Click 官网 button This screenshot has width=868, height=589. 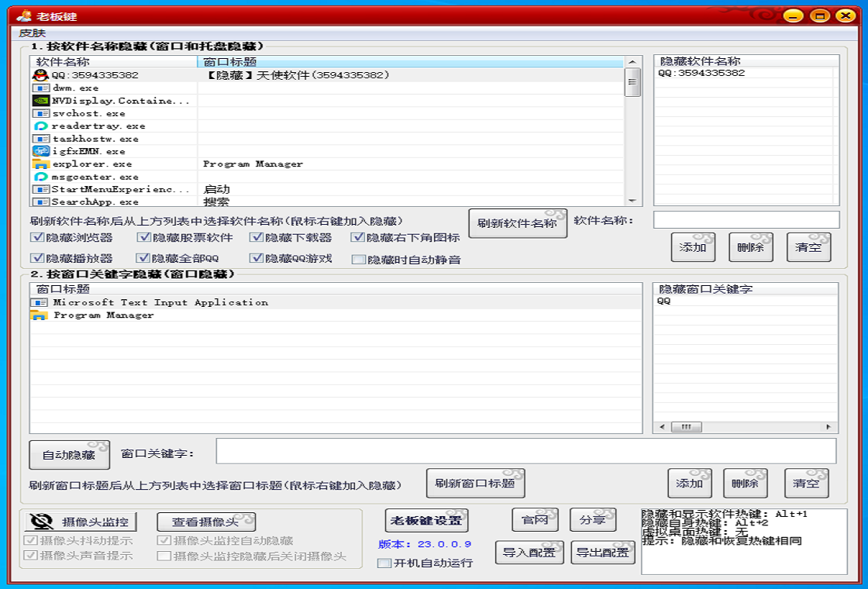point(535,520)
